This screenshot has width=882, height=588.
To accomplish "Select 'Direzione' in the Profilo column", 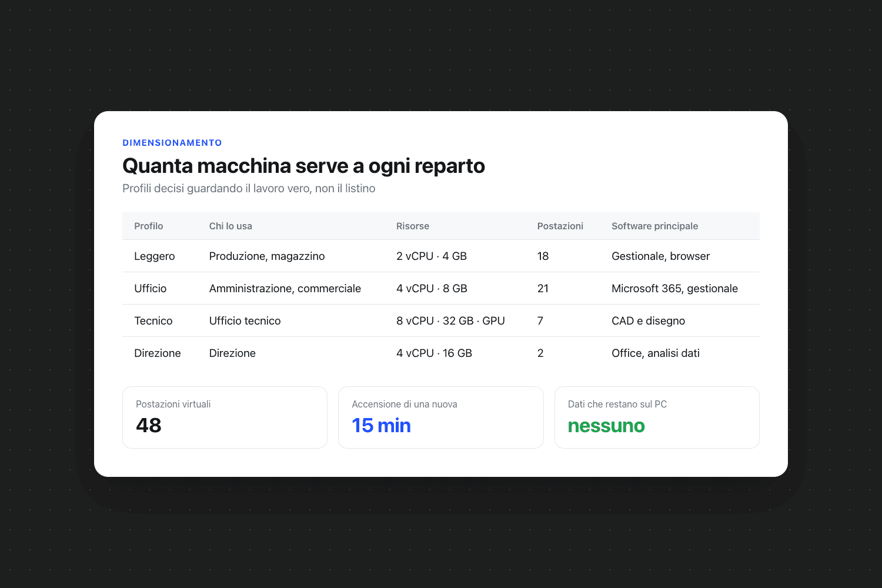I will [158, 353].
